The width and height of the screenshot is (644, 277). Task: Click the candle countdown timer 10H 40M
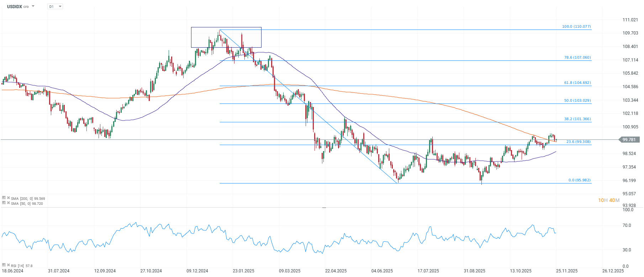tap(609, 200)
